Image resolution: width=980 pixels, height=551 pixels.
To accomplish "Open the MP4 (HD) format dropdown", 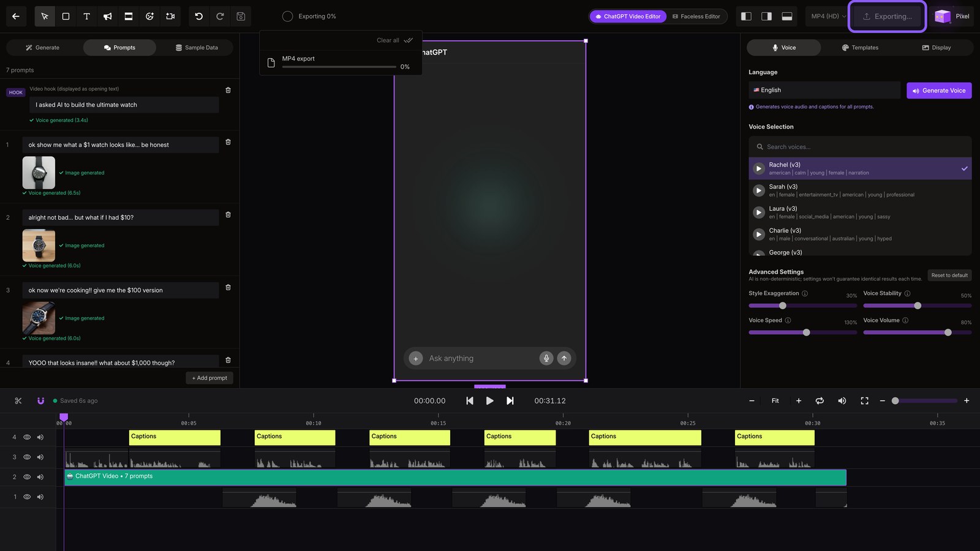I will tap(828, 17).
